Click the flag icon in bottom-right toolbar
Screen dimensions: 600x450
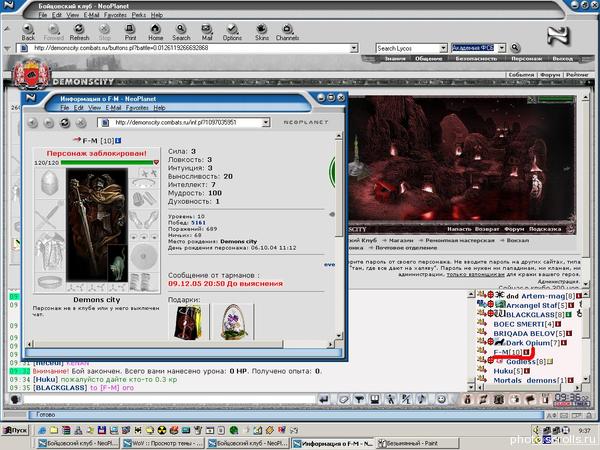click(x=530, y=399)
